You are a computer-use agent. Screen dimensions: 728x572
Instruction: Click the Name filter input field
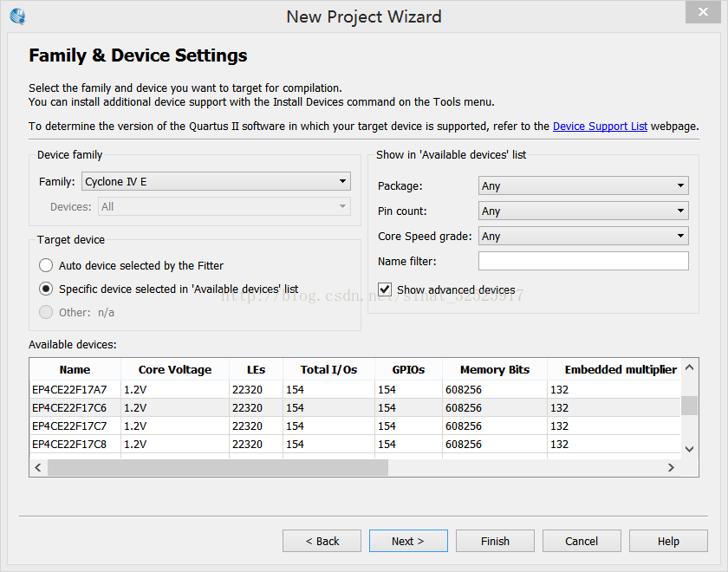click(x=583, y=261)
